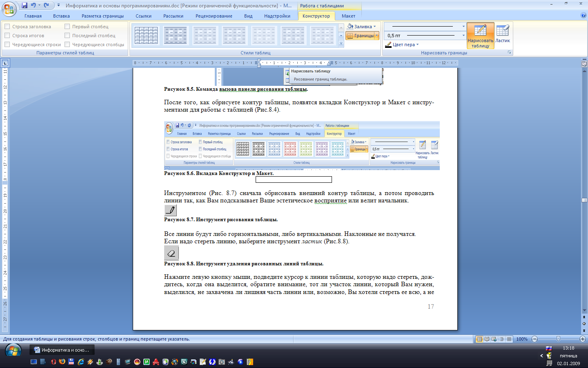Open the Вид tab
The image size is (588, 368).
click(248, 16)
